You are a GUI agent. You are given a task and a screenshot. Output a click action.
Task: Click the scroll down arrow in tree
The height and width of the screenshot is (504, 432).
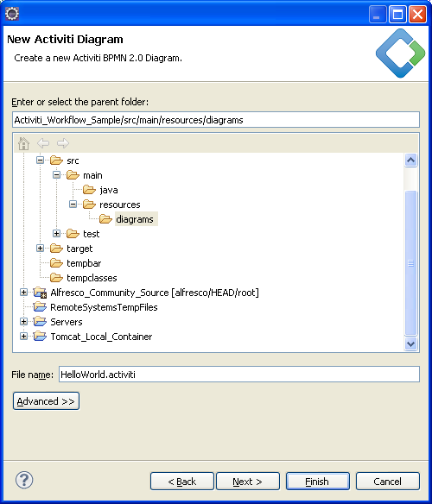[410, 344]
